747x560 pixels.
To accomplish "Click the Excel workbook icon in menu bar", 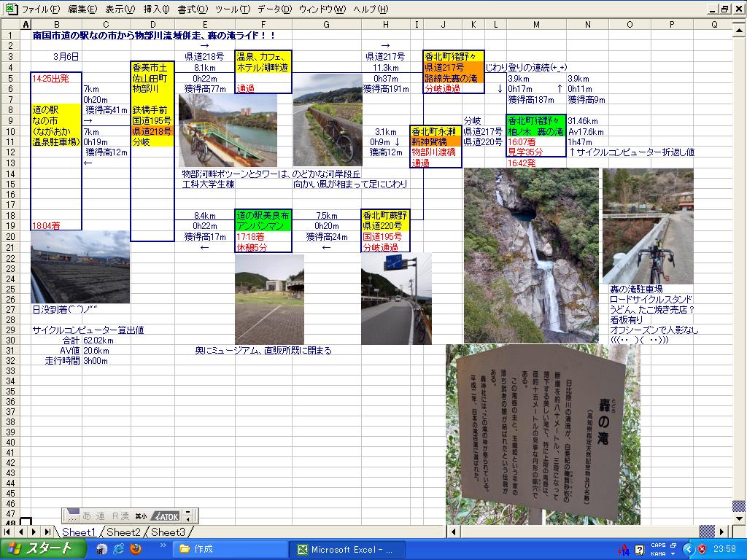I will 10,9.
